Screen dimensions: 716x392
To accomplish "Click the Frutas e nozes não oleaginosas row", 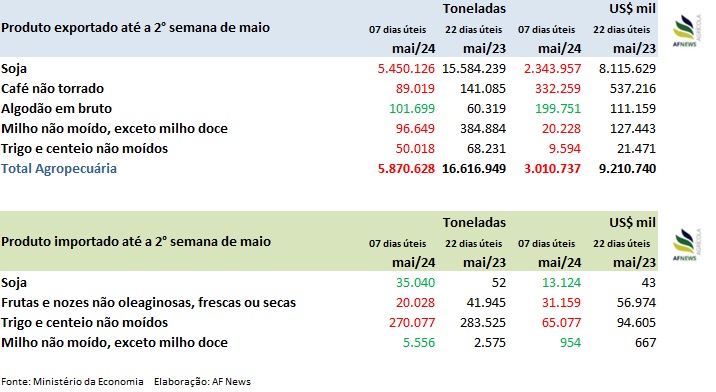I will pos(329,302).
